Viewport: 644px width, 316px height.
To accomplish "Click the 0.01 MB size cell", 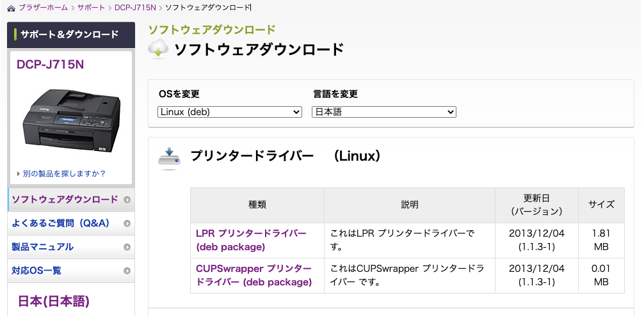I will [601, 275].
